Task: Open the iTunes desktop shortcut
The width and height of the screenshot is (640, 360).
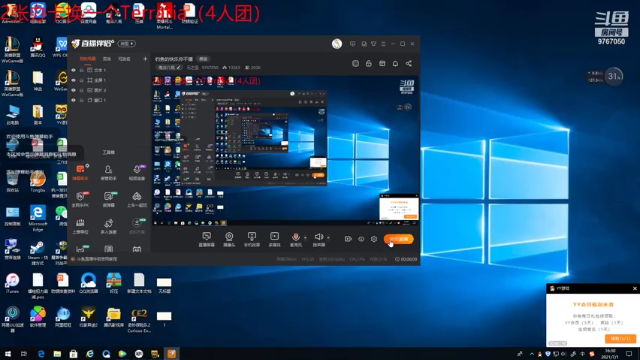Action: [x=12, y=284]
